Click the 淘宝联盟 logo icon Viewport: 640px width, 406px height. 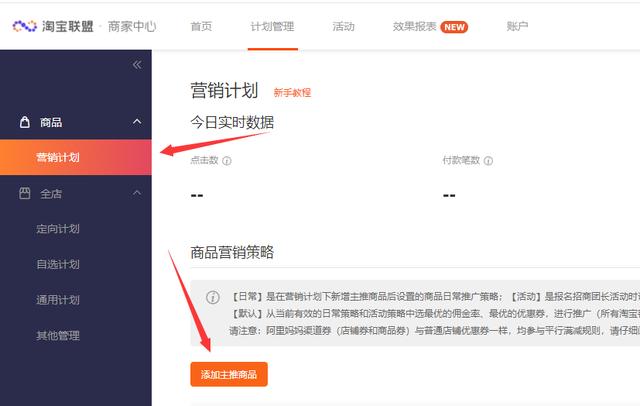click(24, 27)
